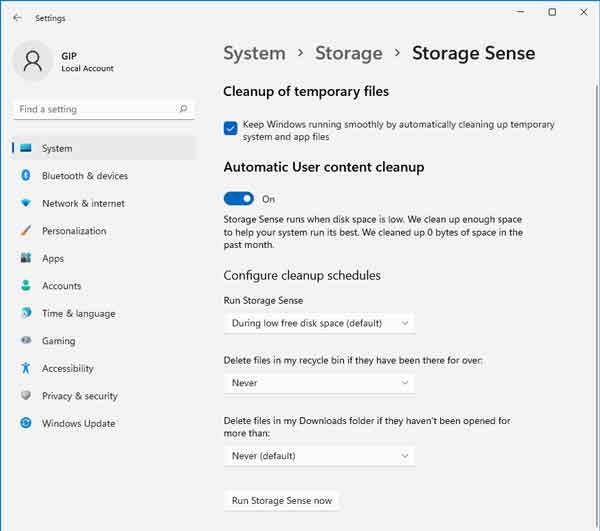Click the GIP user avatar icon
The width and height of the screenshot is (600, 531).
pos(33,61)
